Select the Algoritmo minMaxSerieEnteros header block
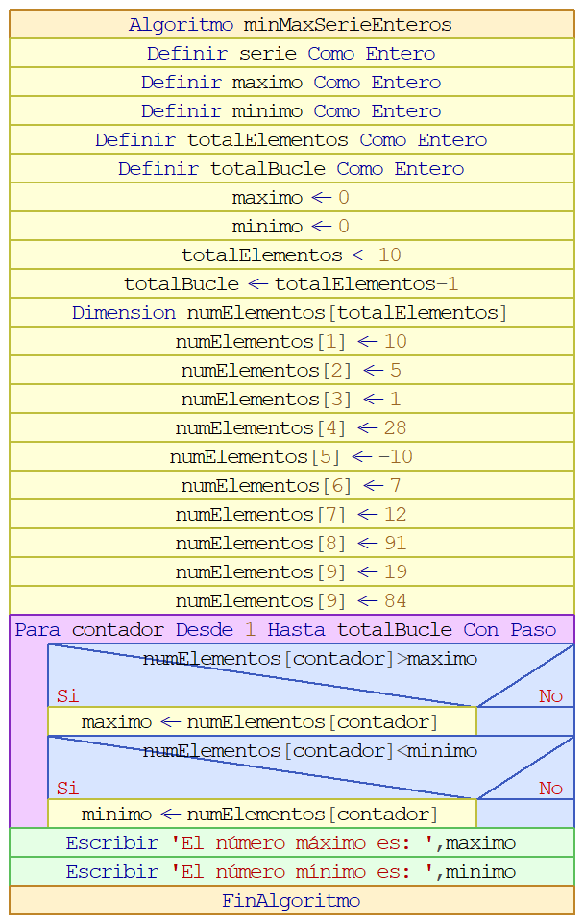This screenshot has height=924, width=584. (292, 24)
